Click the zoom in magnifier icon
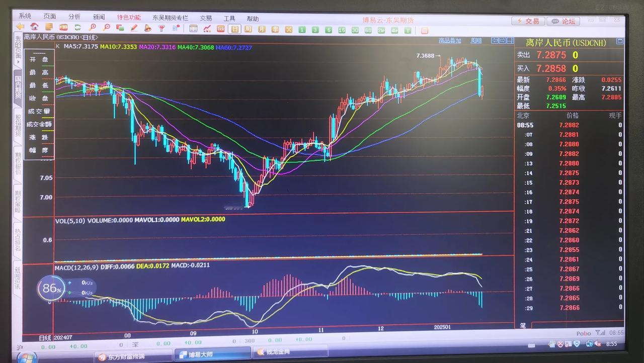This screenshot has height=363, width=644. (x=93, y=27)
